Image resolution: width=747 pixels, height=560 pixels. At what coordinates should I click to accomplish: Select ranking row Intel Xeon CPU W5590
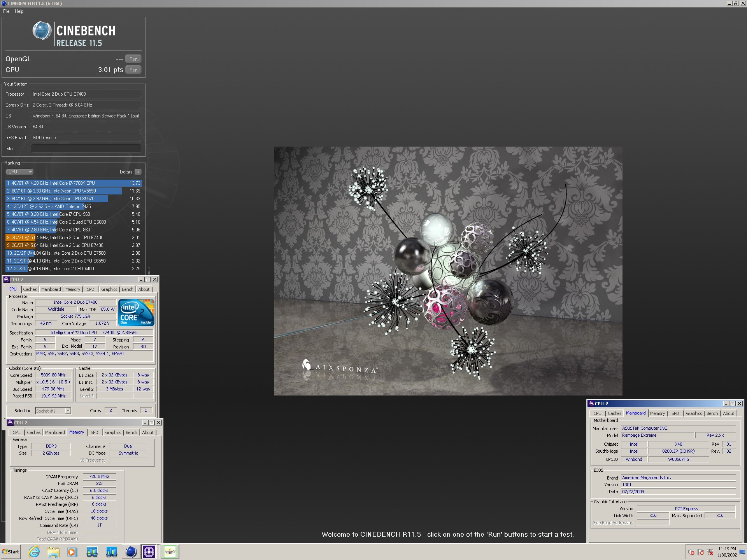[x=74, y=191]
